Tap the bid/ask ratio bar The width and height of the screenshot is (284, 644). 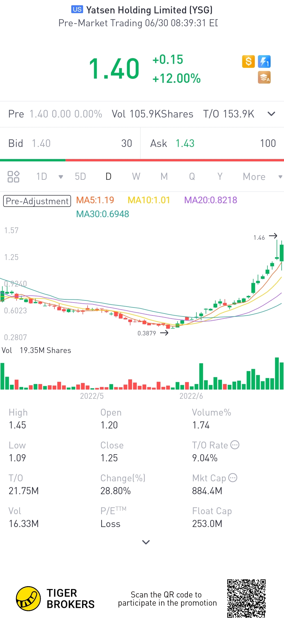pyautogui.click(x=142, y=160)
